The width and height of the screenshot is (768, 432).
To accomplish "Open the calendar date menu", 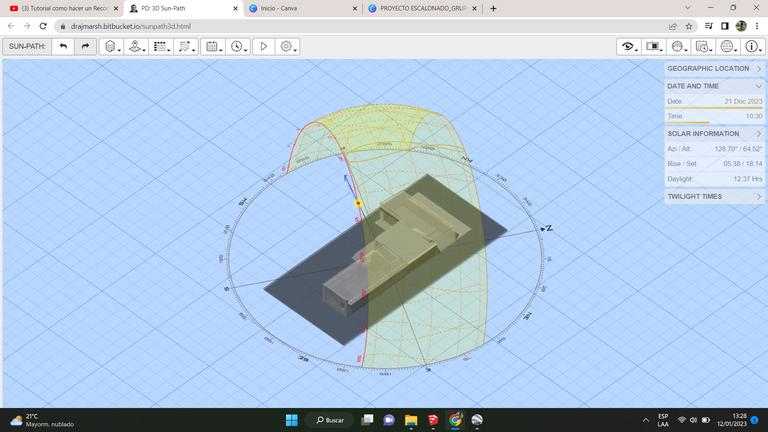I will point(213,47).
